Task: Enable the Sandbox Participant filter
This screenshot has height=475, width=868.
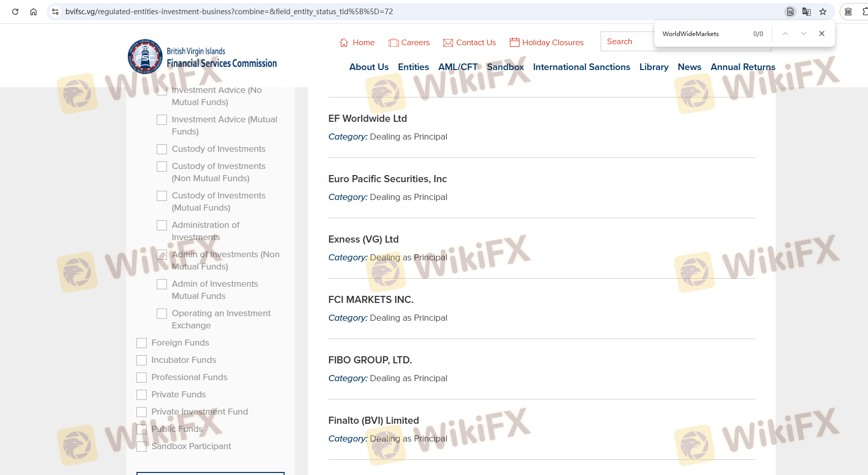Action: click(142, 447)
